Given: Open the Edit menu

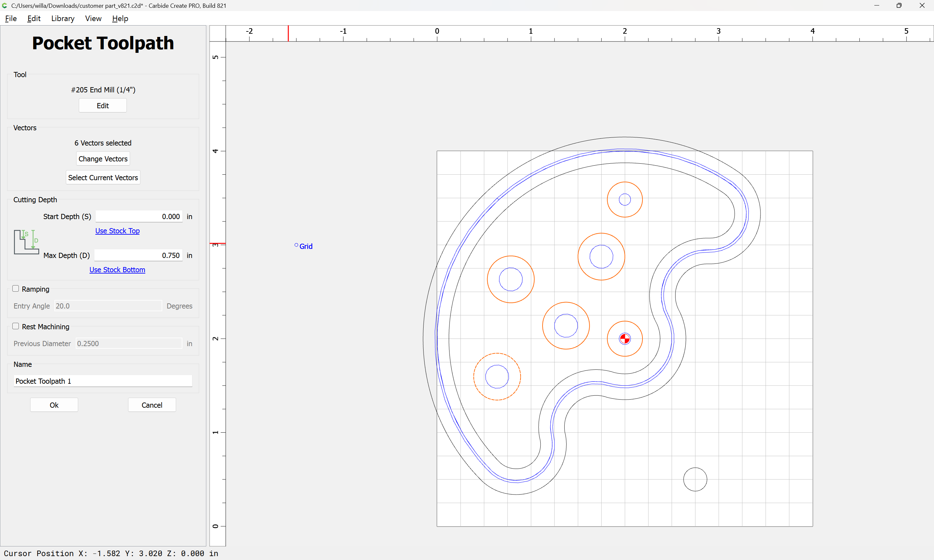Looking at the screenshot, I should pyautogui.click(x=34, y=18).
